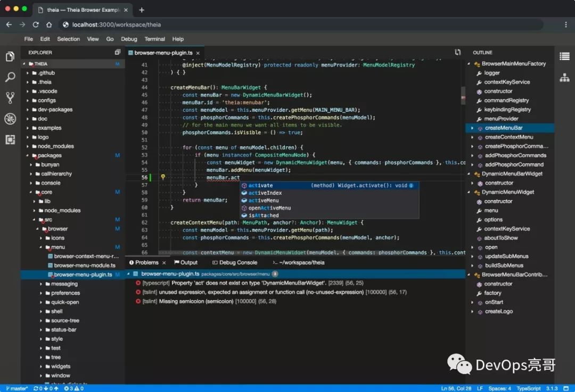Viewport: 575px width, 392px height.
Task: Select activeIndex from the autocomplete list
Action: 265,193
